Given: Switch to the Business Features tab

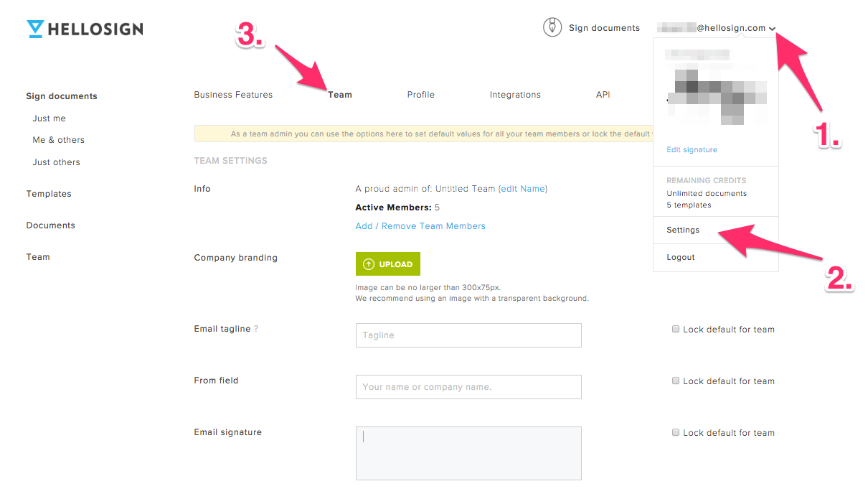Looking at the screenshot, I should pos(233,95).
